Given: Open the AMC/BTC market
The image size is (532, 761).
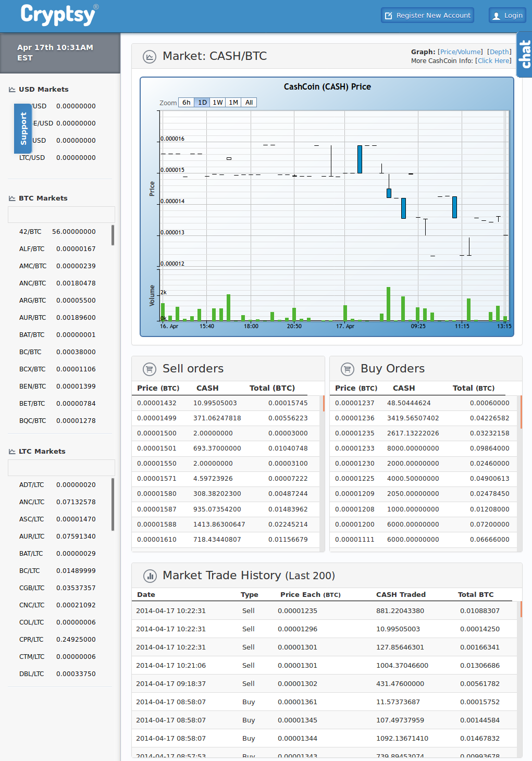Looking at the screenshot, I should click(57, 266).
